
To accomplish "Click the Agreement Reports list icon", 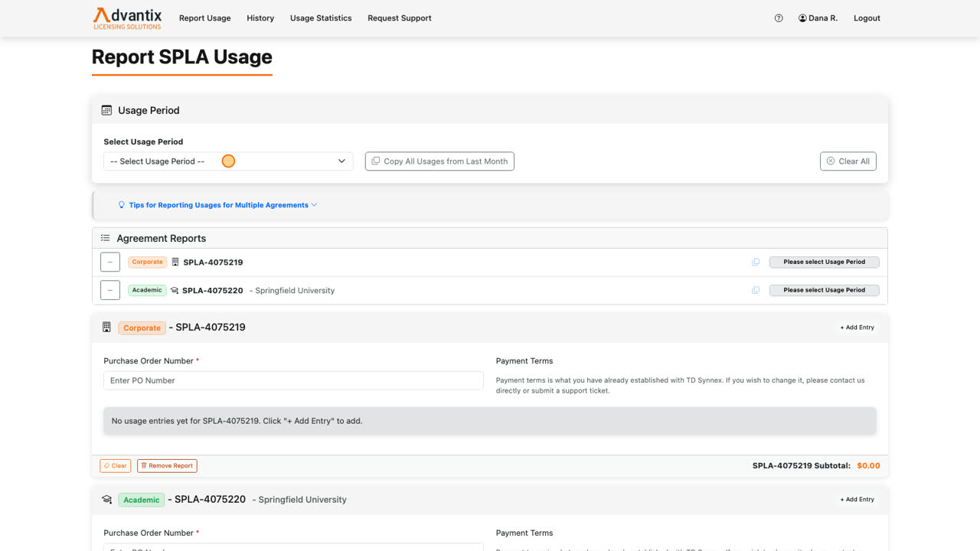I will click(x=106, y=238).
